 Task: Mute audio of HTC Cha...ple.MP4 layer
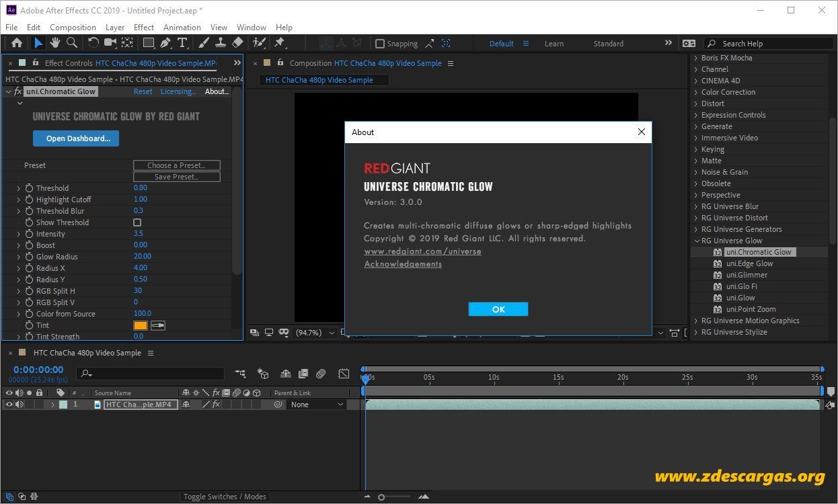coord(20,405)
